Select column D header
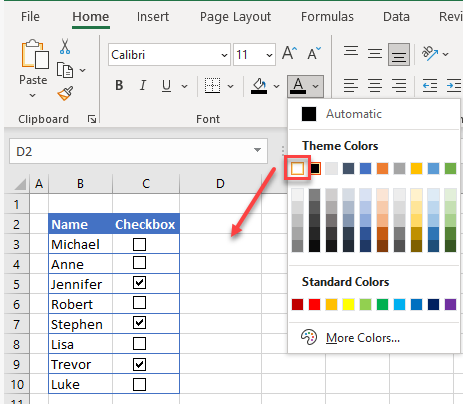Screen dimensions: 463x404 (220, 184)
